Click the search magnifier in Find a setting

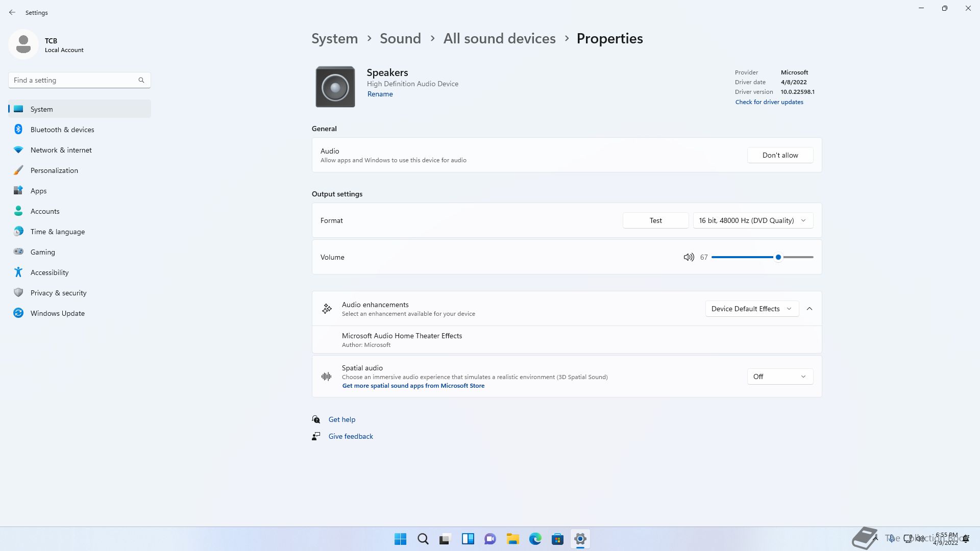coord(141,80)
